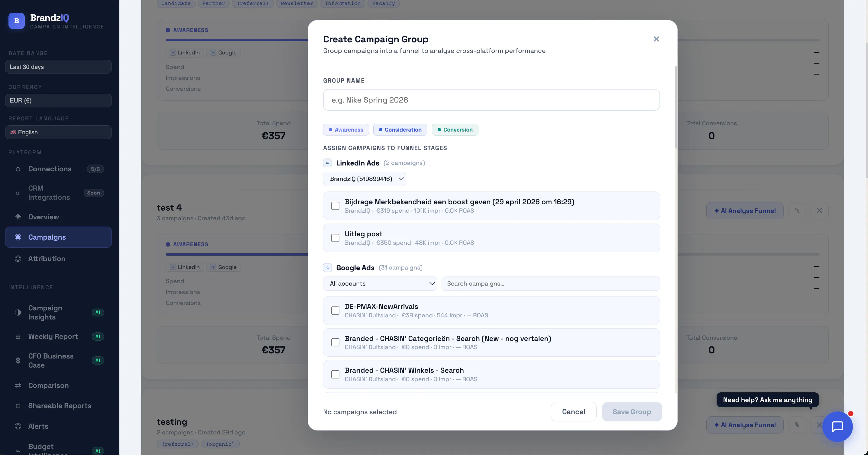Open CRM Integrations in the sidebar
The height and width of the screenshot is (455, 868).
[x=58, y=193]
